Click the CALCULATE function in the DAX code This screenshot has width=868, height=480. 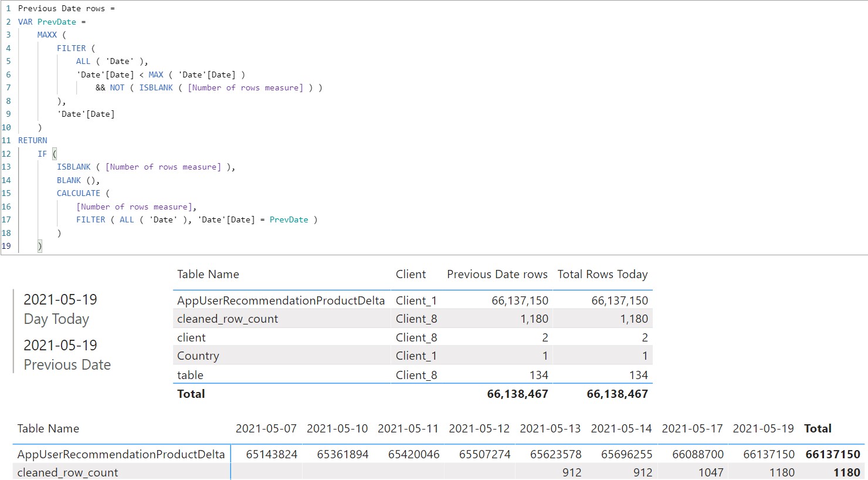click(x=79, y=193)
